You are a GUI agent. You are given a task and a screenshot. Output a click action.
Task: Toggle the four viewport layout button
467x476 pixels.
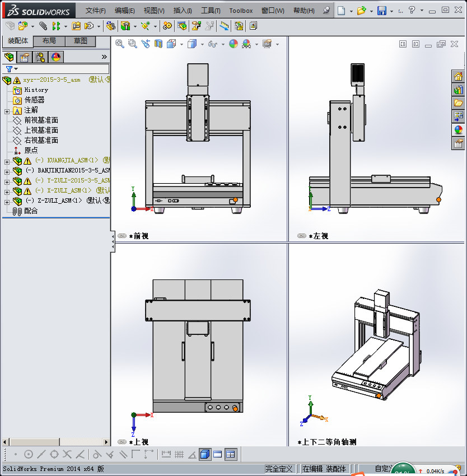(231, 455)
